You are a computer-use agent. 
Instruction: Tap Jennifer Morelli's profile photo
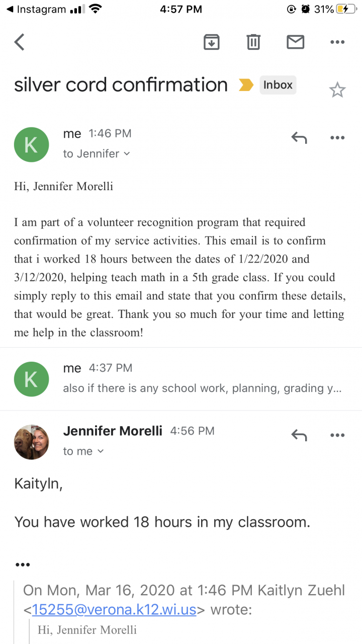(x=31, y=442)
